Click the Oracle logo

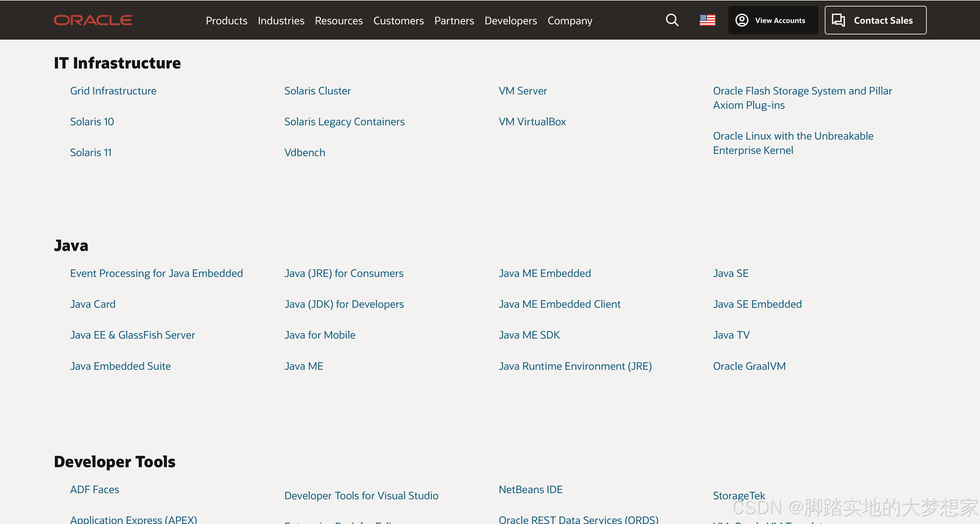(93, 20)
